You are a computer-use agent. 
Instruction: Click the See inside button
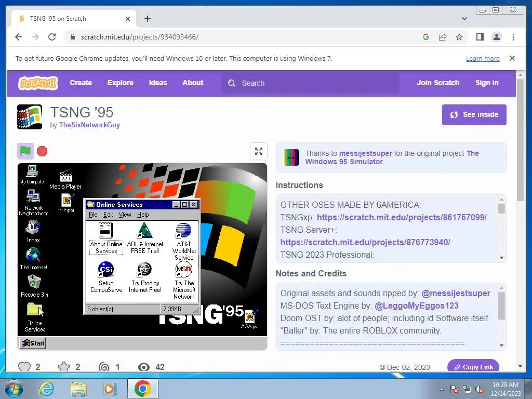474,115
